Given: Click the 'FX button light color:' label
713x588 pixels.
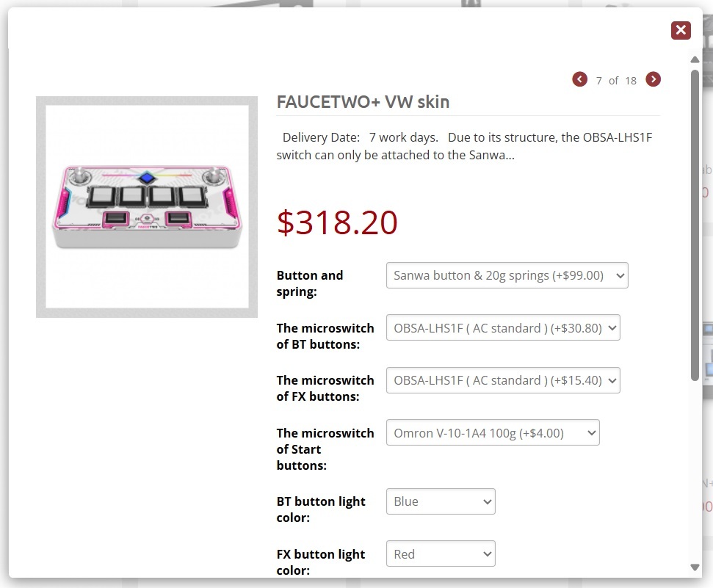Looking at the screenshot, I should click(321, 562).
